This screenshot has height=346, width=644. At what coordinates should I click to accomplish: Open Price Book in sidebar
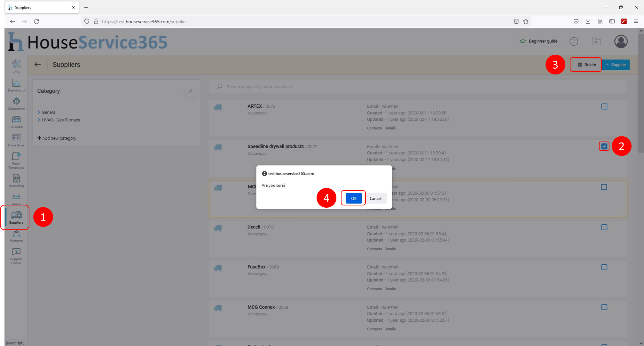pos(16,140)
